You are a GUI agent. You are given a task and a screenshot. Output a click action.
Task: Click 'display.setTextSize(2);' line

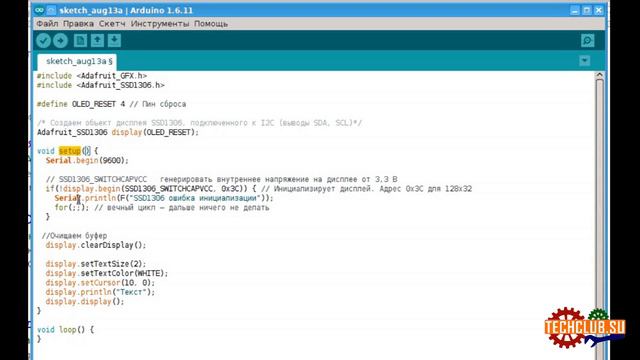click(x=96, y=264)
